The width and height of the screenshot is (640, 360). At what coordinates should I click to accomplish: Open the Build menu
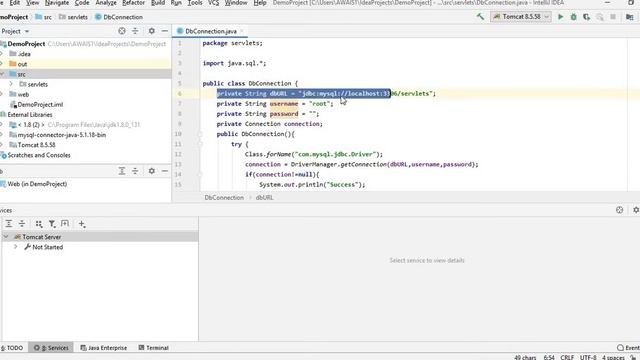[x=158, y=3]
